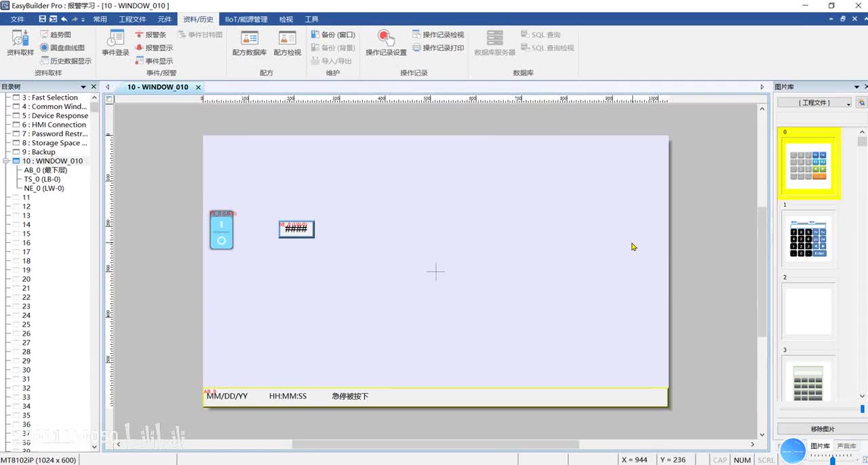This screenshot has height=465, width=868.
Task: Open the quick access toolbar customize arrow
Action: tap(83, 19)
